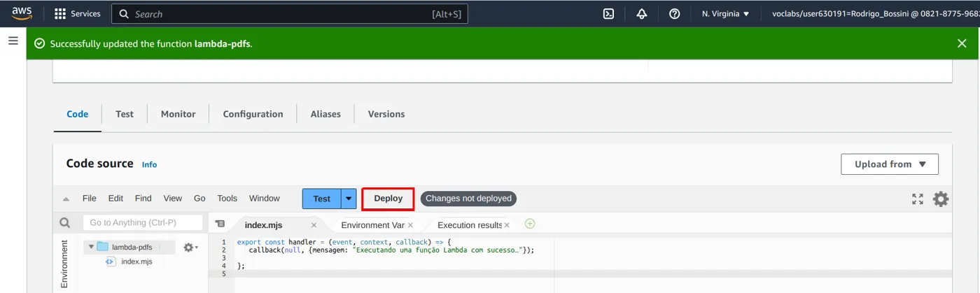This screenshot has height=293, width=980.
Task: Open the file tree settings gear
Action: point(190,248)
